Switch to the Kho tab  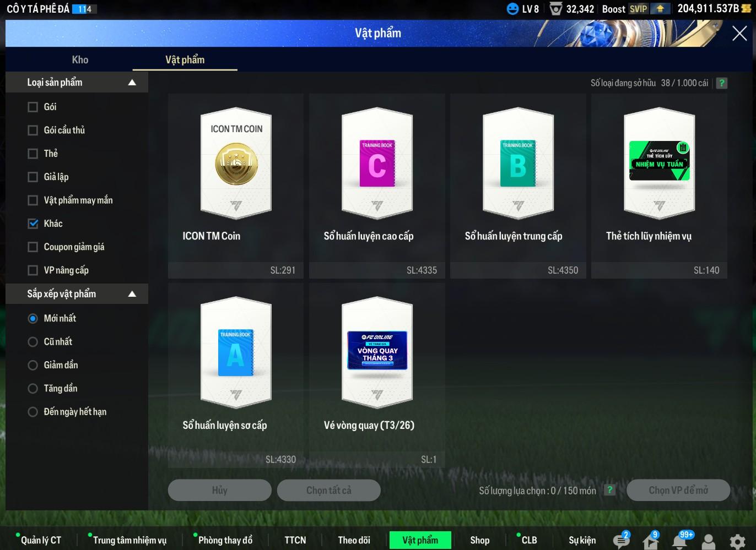tap(80, 60)
